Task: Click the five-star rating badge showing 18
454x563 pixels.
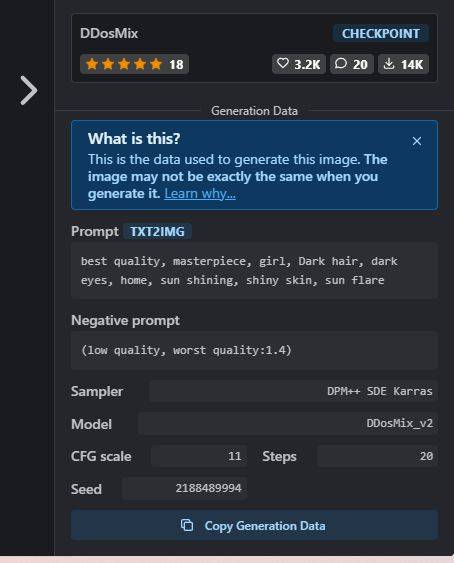Action: click(x=134, y=64)
